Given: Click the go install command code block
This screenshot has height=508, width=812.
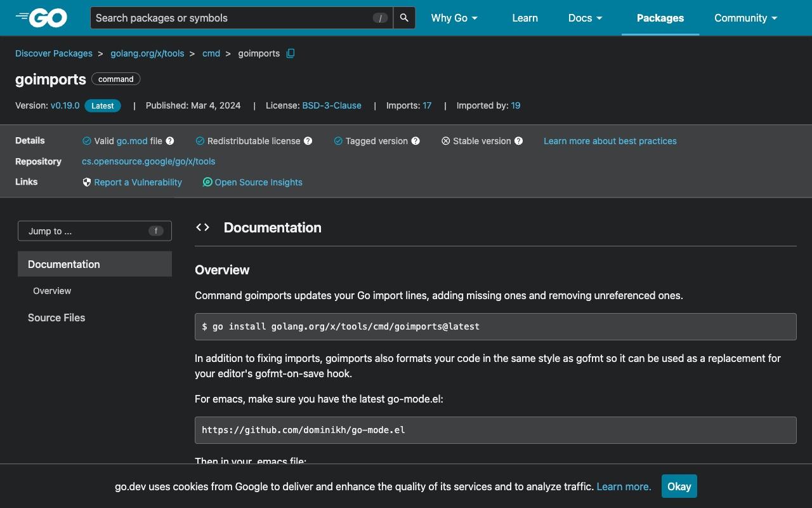Looking at the screenshot, I should [x=495, y=326].
